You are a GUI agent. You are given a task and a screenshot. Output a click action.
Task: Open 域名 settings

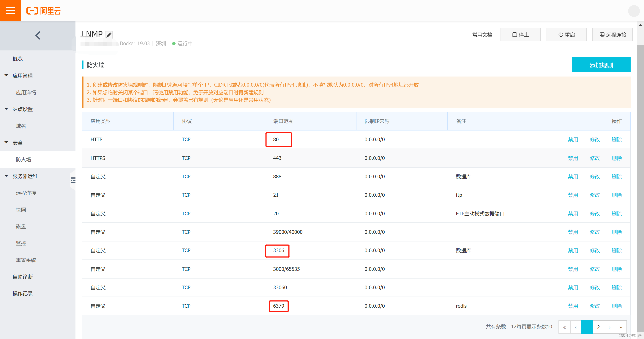tap(21, 126)
